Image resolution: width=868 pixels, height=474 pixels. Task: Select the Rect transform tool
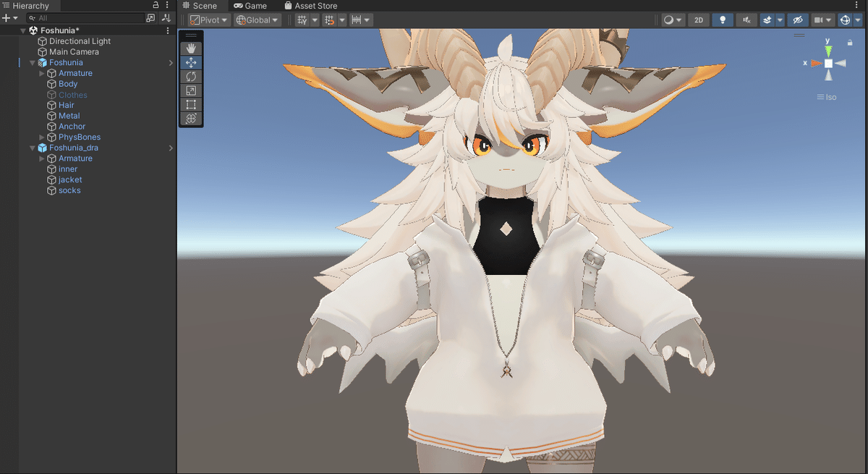191,105
